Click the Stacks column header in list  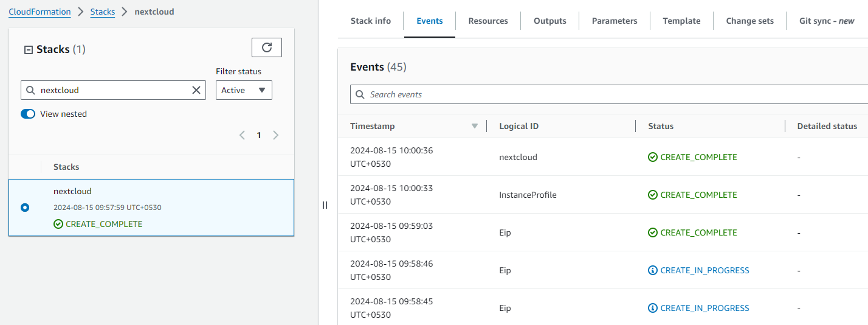click(66, 167)
